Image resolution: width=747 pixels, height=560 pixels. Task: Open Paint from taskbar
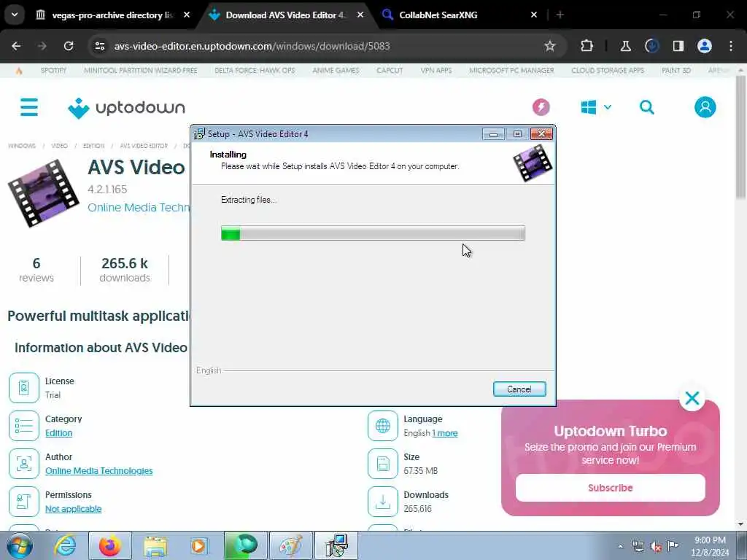click(x=290, y=545)
